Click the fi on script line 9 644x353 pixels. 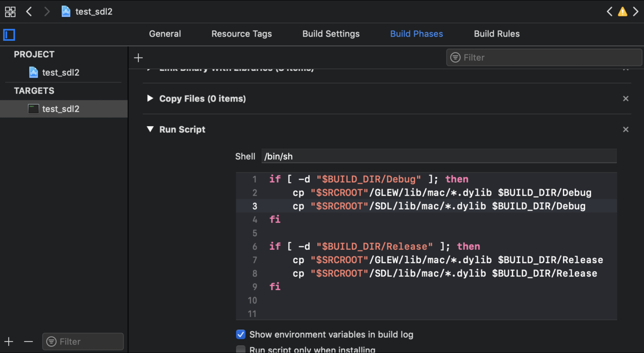pyautogui.click(x=275, y=286)
